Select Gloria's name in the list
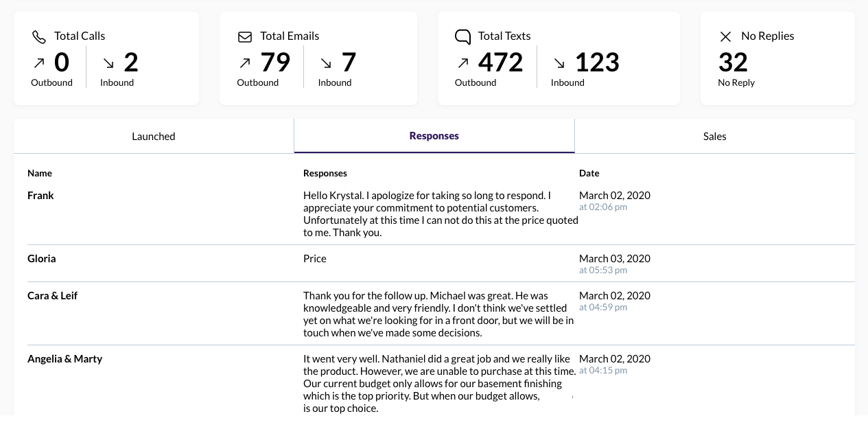Screen dimensions: 868x438 coord(42,260)
